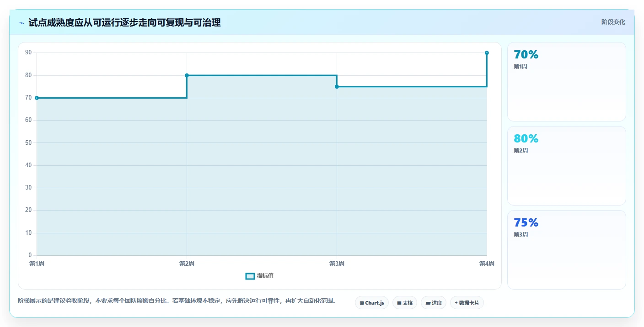Click the 第1周 data point on chart
Image resolution: width=644 pixels, height=327 pixels.
point(37,98)
